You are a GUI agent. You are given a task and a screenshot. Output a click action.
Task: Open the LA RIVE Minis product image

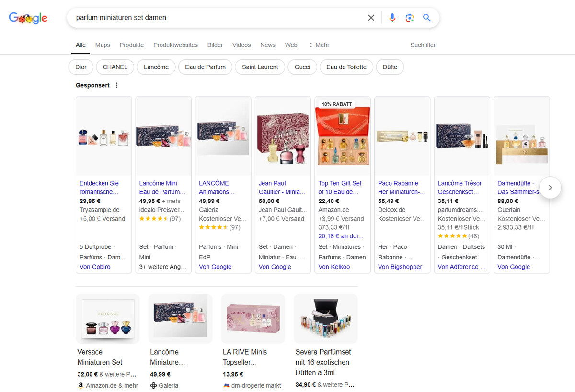point(253,319)
